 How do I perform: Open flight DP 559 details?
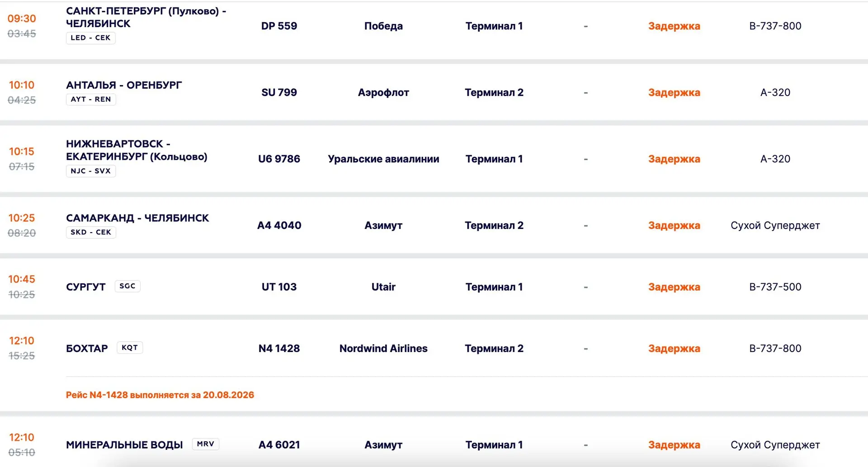coord(279,26)
